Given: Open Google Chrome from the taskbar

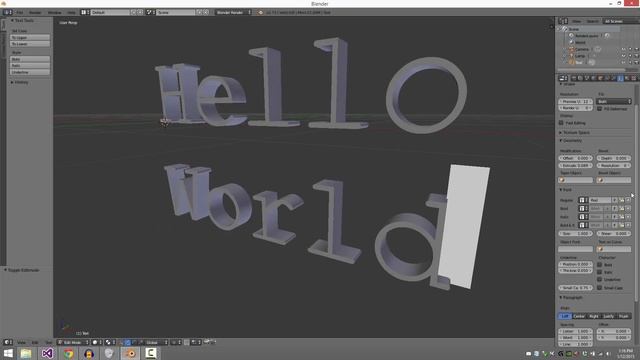Looking at the screenshot, I should [68, 353].
